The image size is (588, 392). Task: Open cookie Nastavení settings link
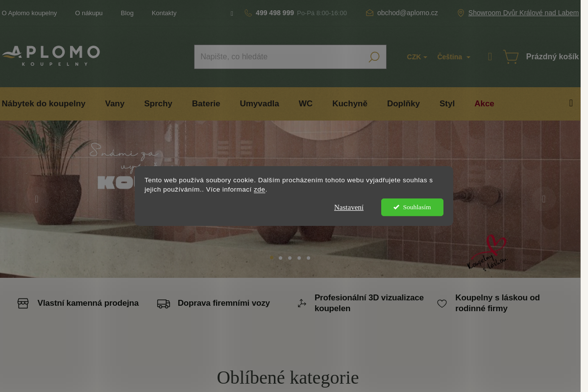pyautogui.click(x=349, y=208)
